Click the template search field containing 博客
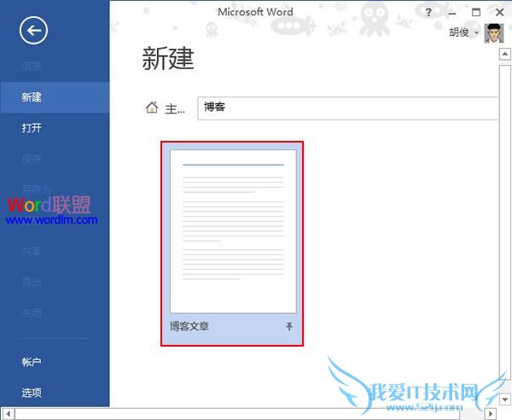 [x=348, y=108]
